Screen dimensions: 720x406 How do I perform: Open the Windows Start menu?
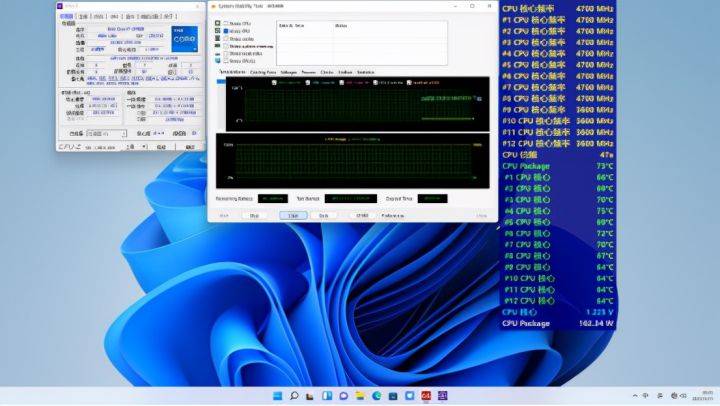277,396
